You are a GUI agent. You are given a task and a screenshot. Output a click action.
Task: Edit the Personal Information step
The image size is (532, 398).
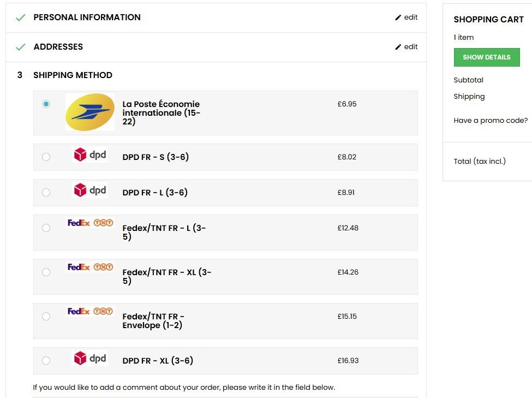tap(407, 17)
